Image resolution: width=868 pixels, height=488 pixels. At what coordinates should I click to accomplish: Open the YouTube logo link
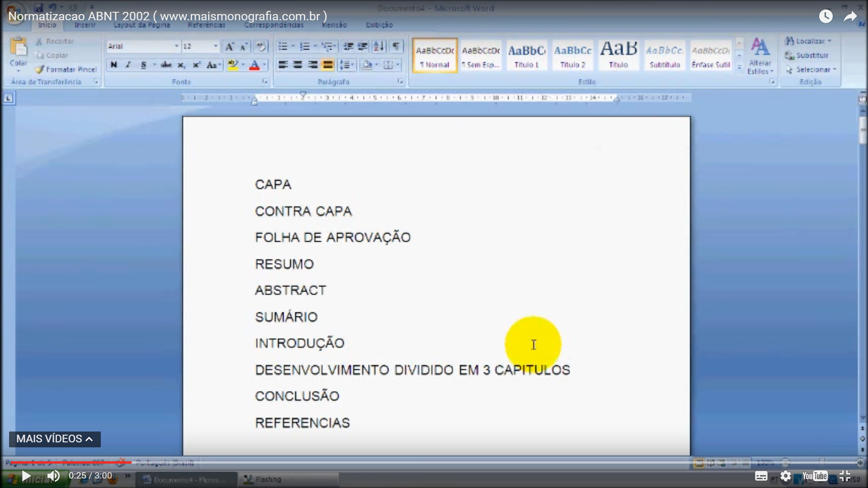pos(815,476)
